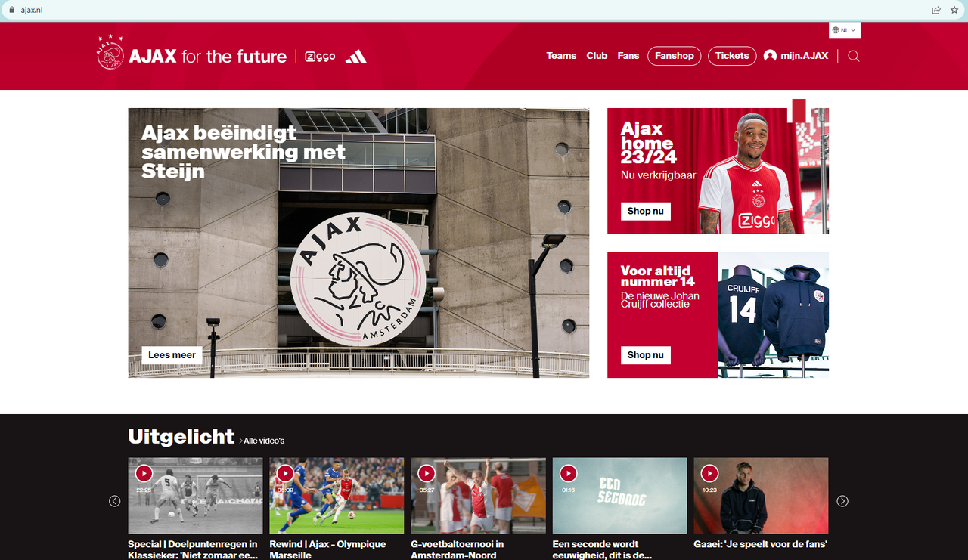Bookmark page with star icon
Screen dimensions: 968x560
click(954, 10)
